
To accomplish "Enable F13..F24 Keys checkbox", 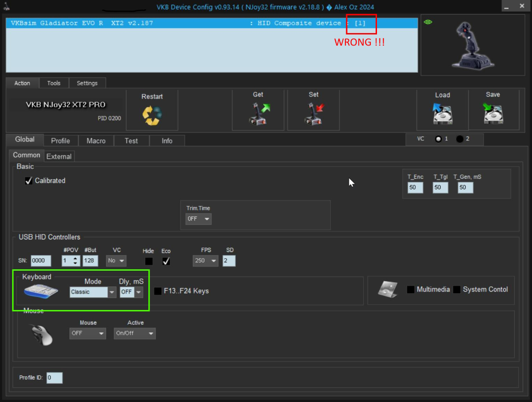I will (158, 291).
